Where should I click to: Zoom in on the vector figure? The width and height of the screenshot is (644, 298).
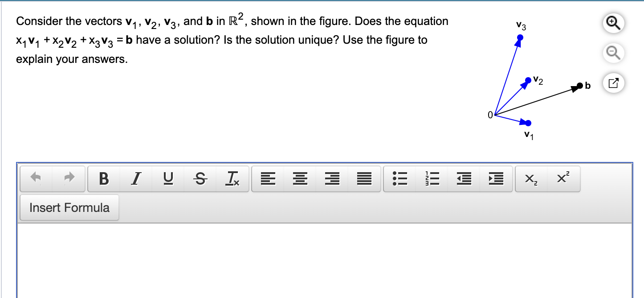pyautogui.click(x=613, y=23)
